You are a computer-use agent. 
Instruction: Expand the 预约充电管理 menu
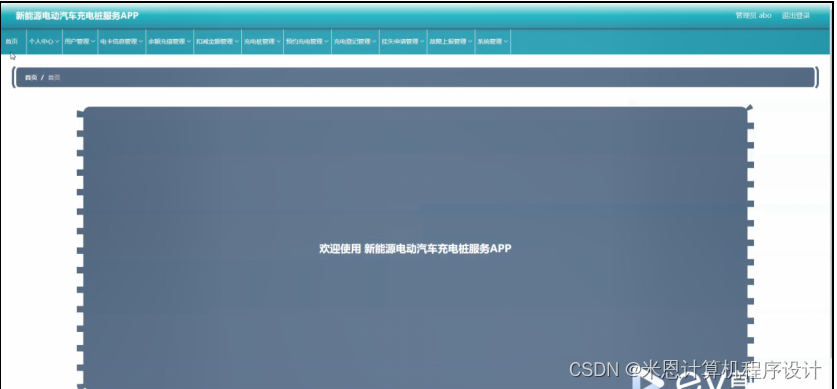[x=307, y=41]
